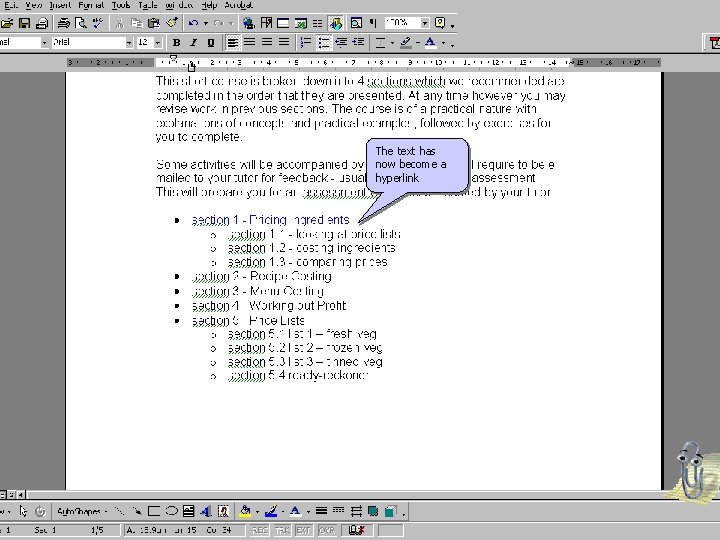
Task: Toggle Bullets list button
Action: 324,43
